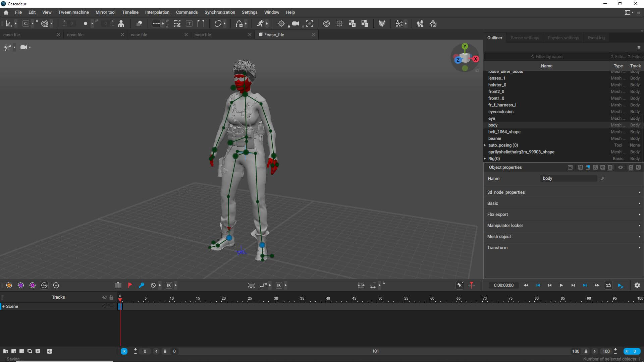Toggle the Scene track lock checkbox
Screen dimensions: 644x362
(111, 306)
